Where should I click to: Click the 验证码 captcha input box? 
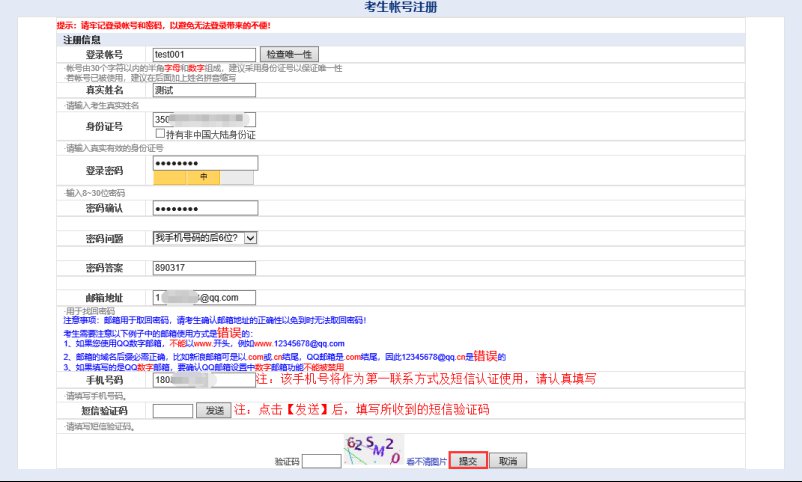pyautogui.click(x=322, y=461)
